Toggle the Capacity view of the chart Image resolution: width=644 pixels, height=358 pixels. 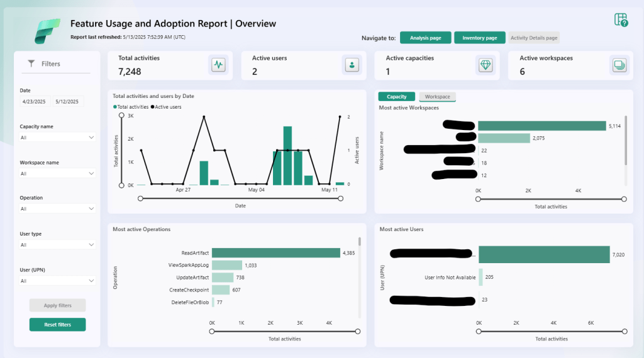point(396,97)
